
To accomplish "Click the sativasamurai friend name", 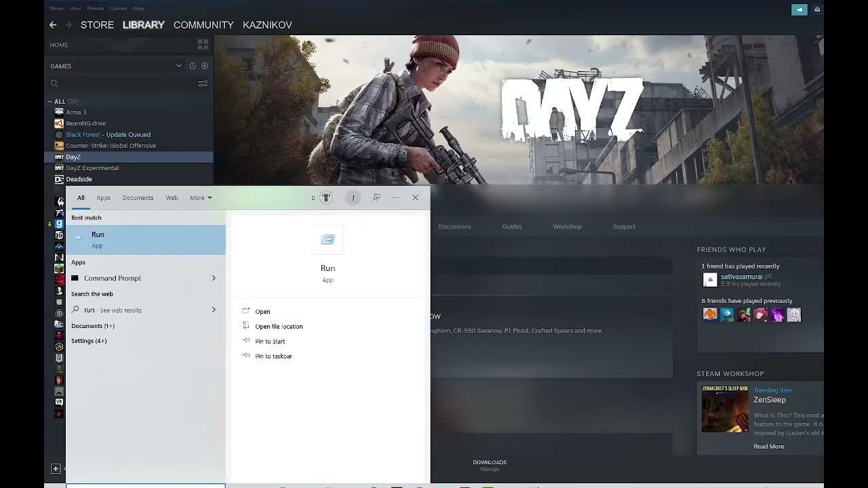I will (741, 277).
